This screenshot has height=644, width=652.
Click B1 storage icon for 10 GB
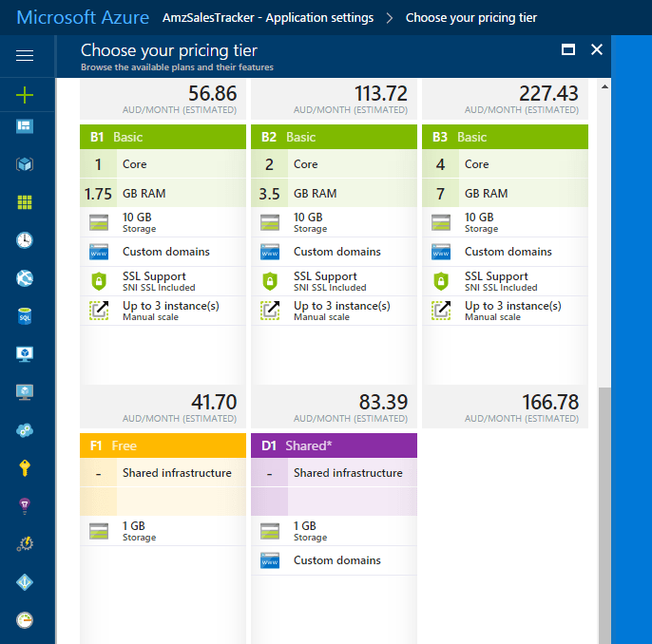[99, 222]
